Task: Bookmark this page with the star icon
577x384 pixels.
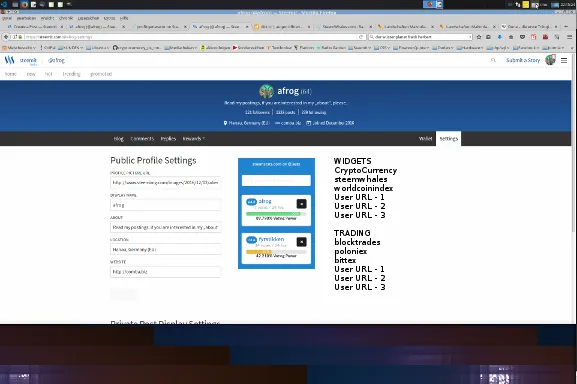Action: (479, 37)
